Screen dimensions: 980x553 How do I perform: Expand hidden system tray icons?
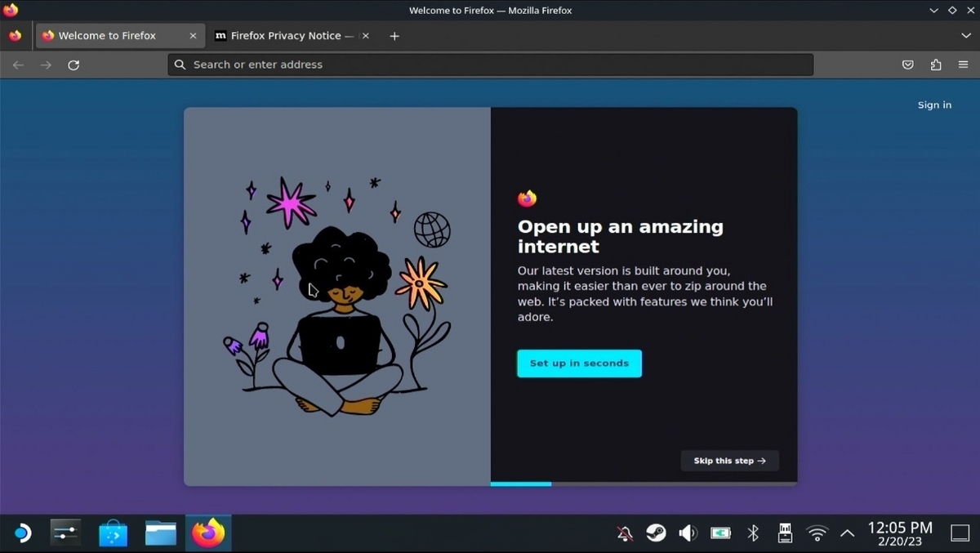tap(848, 533)
